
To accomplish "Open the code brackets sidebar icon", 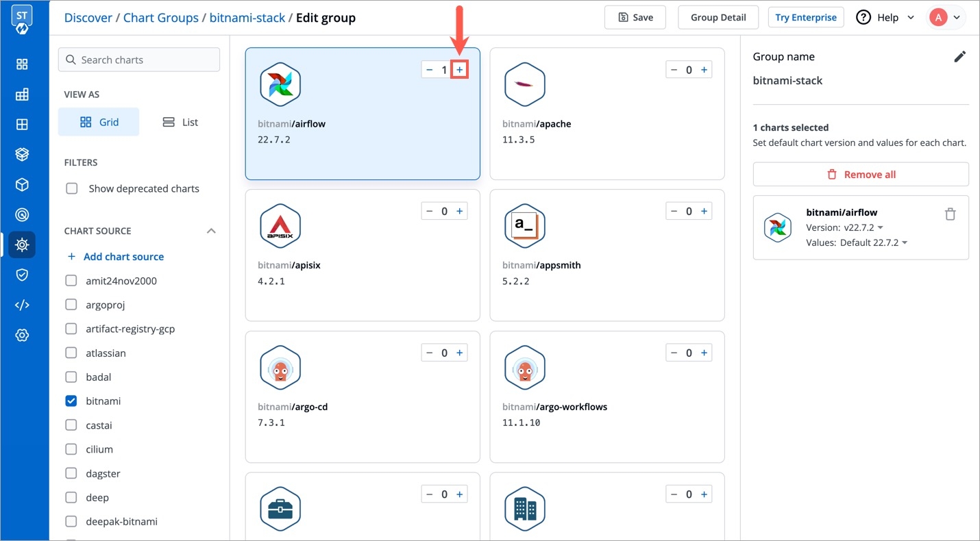I will tap(22, 305).
